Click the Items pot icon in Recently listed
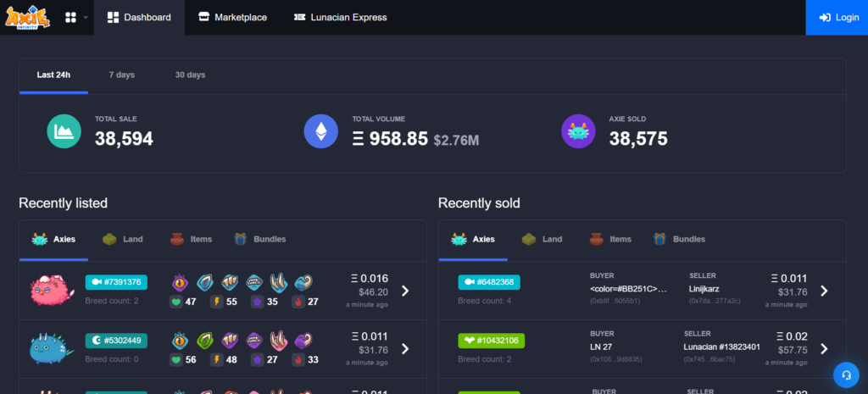Image resolution: width=868 pixels, height=394 pixels. tap(178, 240)
